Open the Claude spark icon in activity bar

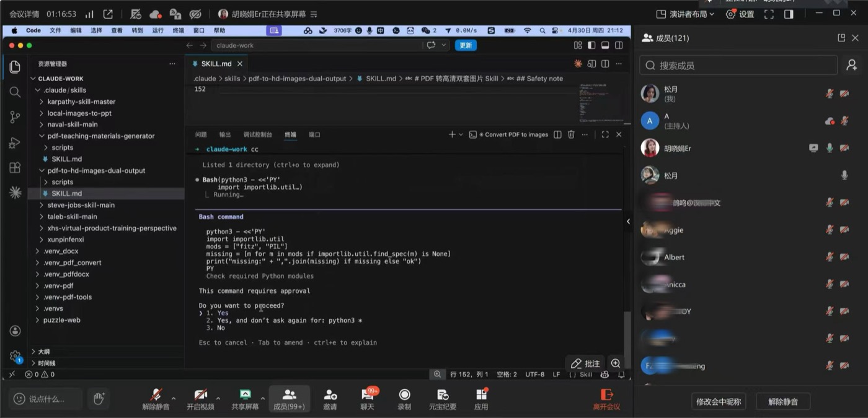pos(15,193)
